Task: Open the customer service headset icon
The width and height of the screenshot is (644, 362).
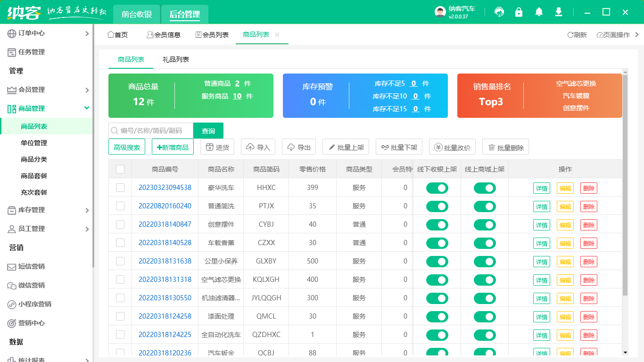Action: [499, 12]
